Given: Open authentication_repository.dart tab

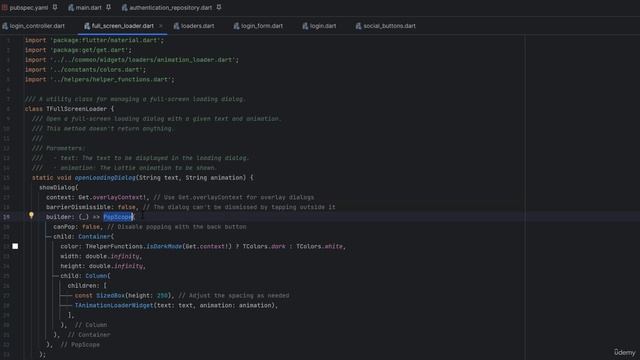Looking at the screenshot, I should click(x=171, y=7).
